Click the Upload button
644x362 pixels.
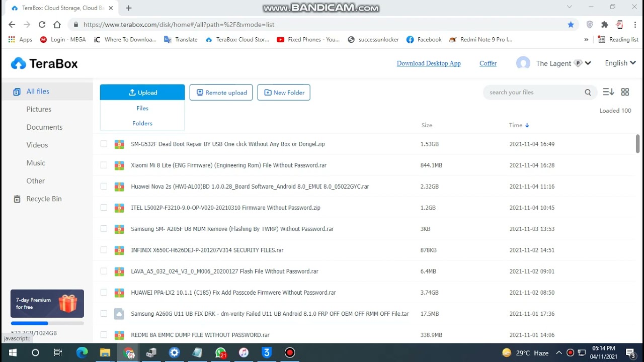[142, 93]
